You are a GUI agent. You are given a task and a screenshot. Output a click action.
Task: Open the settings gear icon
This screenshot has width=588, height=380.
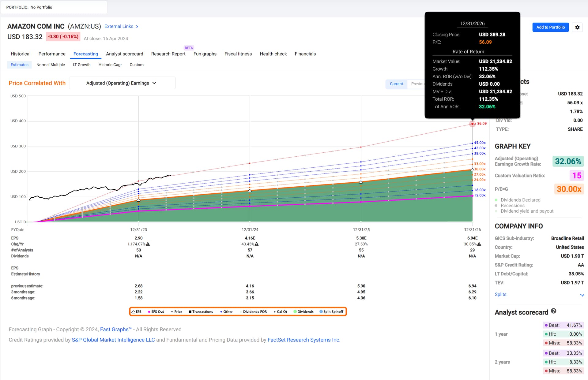[577, 27]
